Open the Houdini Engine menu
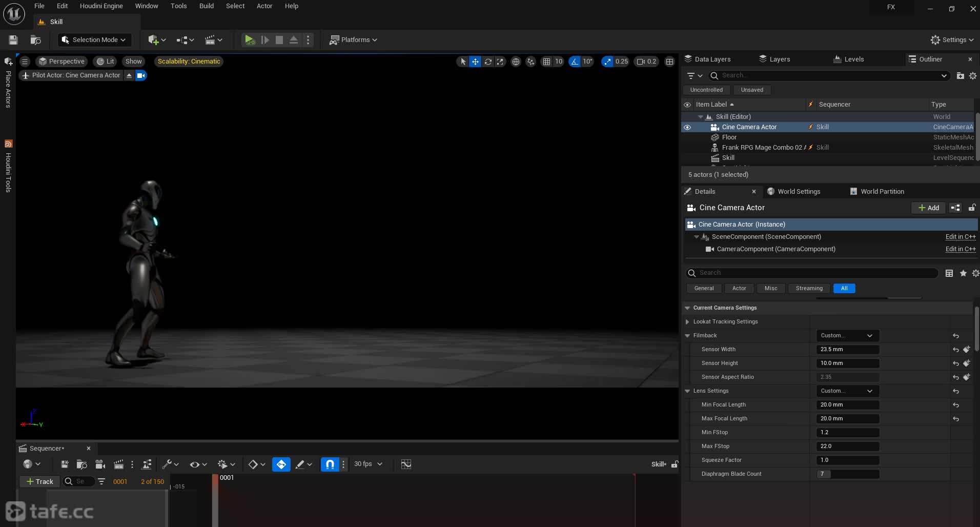The height and width of the screenshot is (527, 980). 101,6
